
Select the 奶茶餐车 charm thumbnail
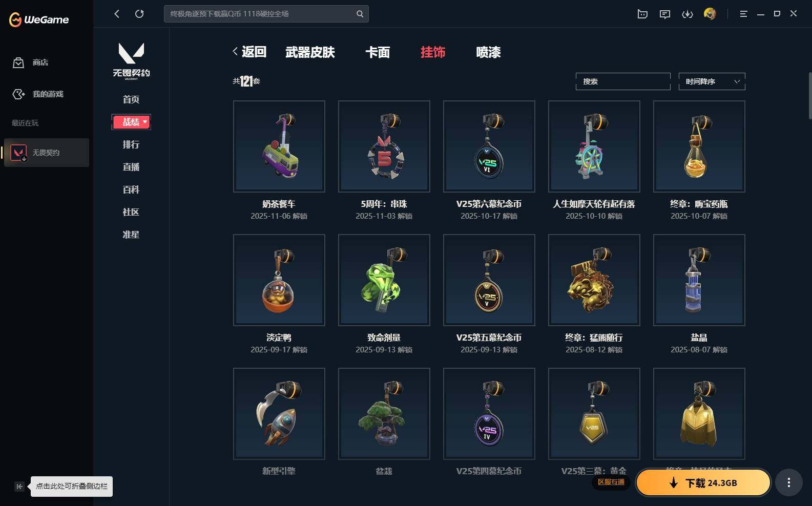(279, 146)
